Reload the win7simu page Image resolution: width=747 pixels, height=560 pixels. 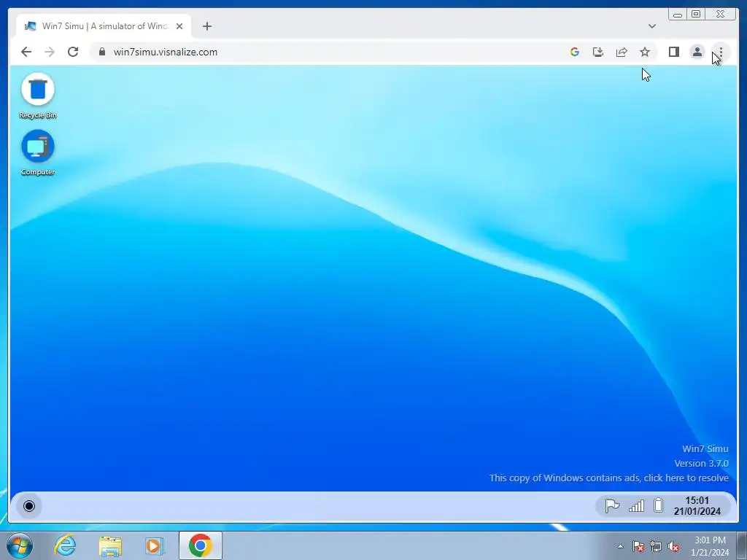pyautogui.click(x=73, y=52)
